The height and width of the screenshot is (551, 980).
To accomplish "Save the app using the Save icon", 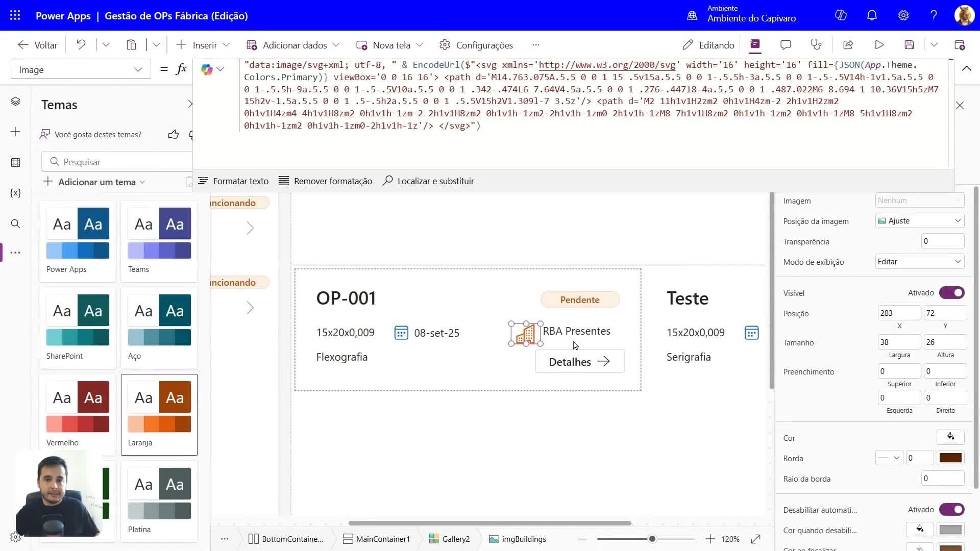I will (x=910, y=44).
